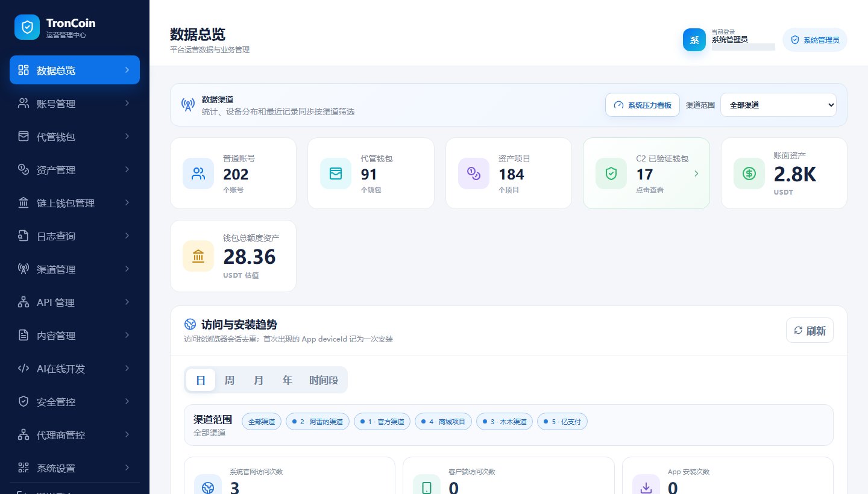Click the 内容管理 document icon

point(24,335)
